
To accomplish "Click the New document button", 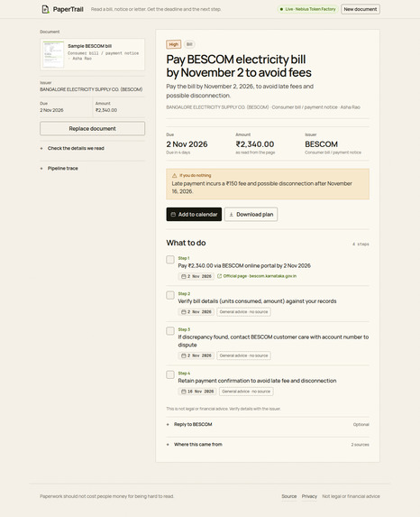I will pyautogui.click(x=361, y=9).
